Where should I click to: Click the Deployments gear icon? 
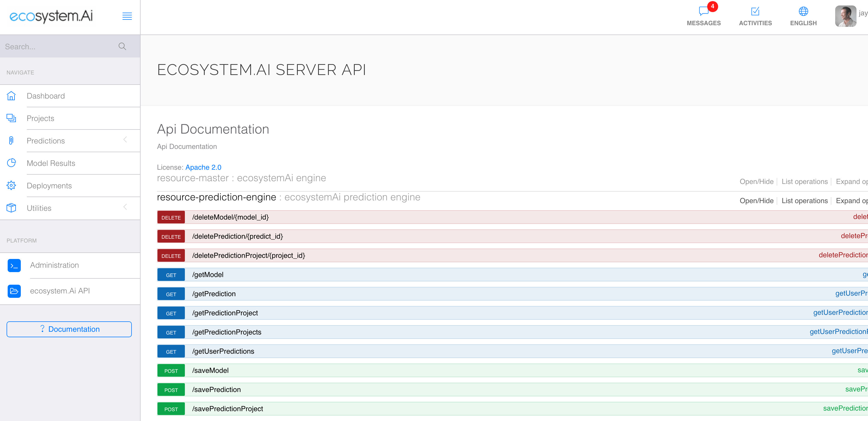(11, 186)
